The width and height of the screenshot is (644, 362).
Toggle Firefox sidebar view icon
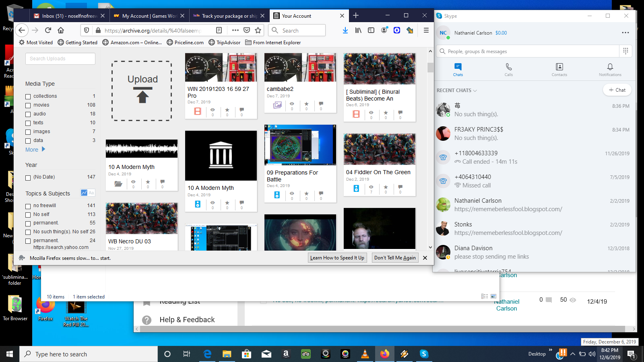point(371,30)
